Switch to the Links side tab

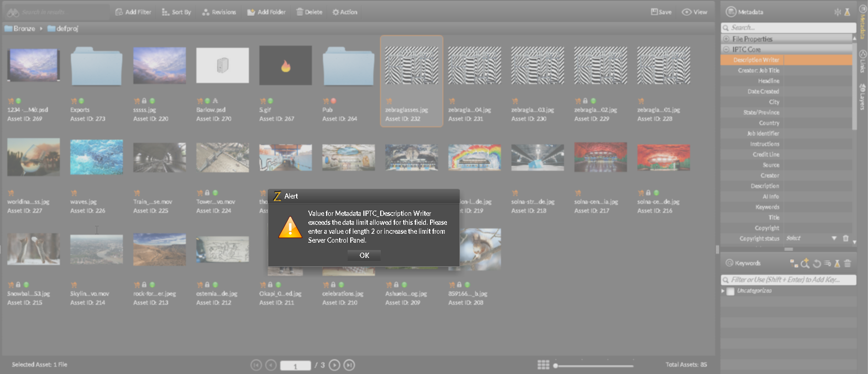pyautogui.click(x=863, y=61)
